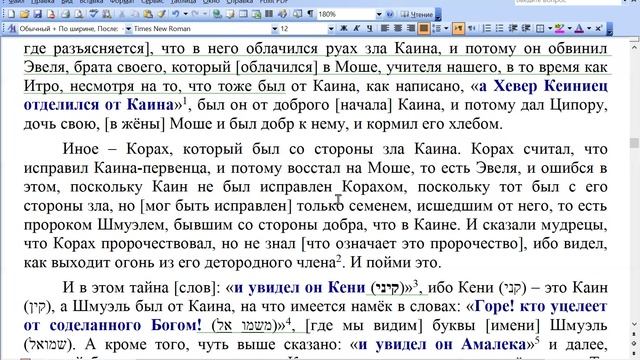This screenshot has width=640, height=360.
Task: Click the 180% zoom field
Action: (346, 14)
